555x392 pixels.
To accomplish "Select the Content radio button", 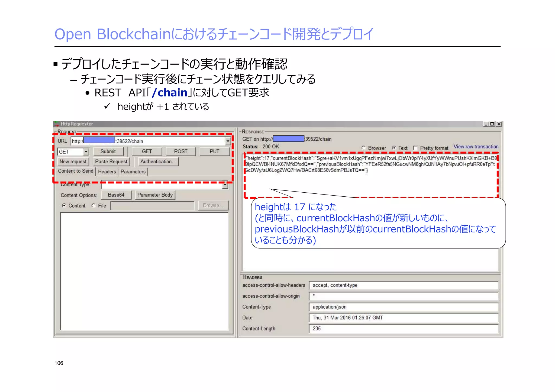I will (x=64, y=206).
